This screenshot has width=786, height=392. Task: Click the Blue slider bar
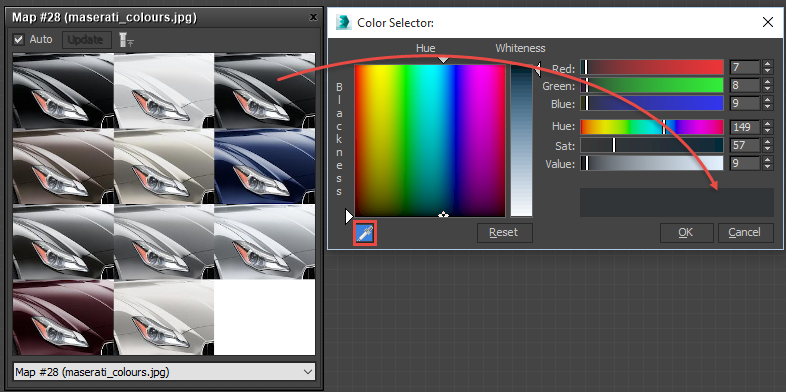652,103
